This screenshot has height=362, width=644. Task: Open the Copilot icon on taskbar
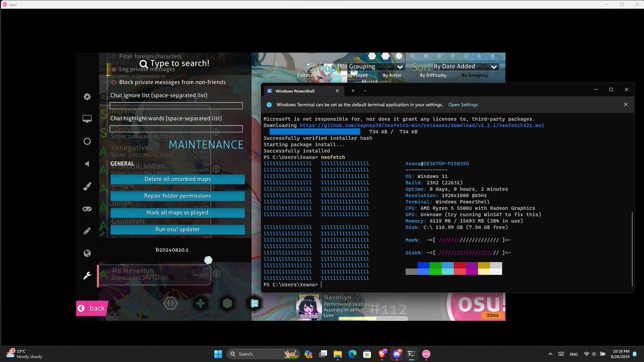[x=309, y=354]
